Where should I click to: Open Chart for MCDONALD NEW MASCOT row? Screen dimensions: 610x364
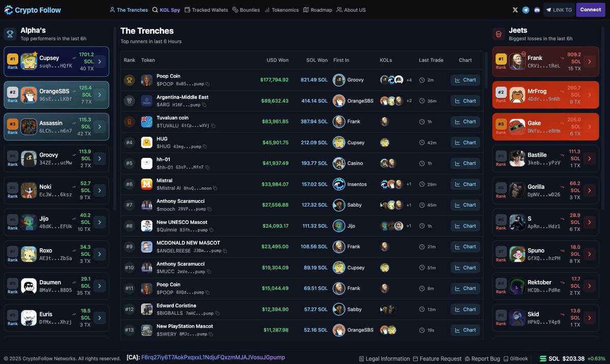[465, 246]
